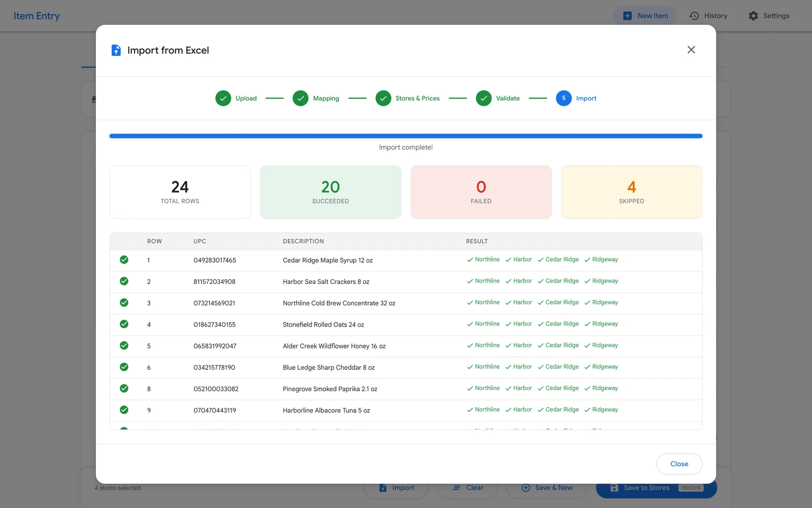
Task: Click success icon for Cedar Ridge Maple Syrup row
Action: (124, 260)
